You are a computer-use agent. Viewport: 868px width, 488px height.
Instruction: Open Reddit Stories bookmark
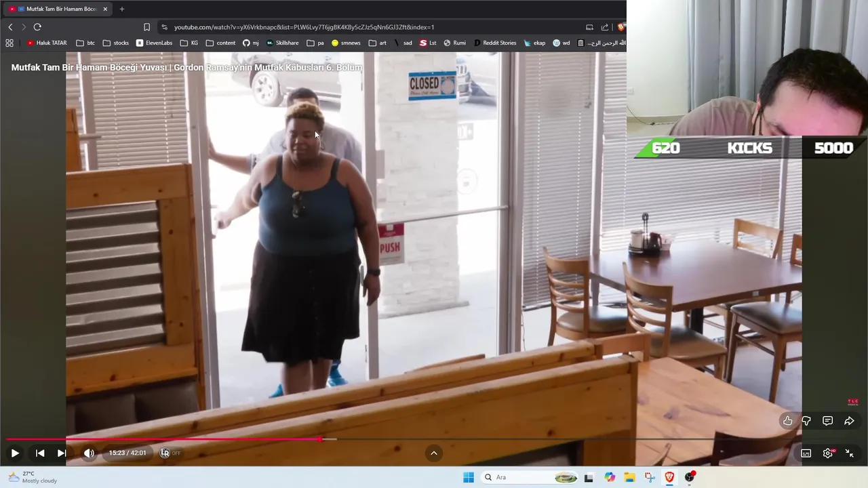click(x=495, y=43)
